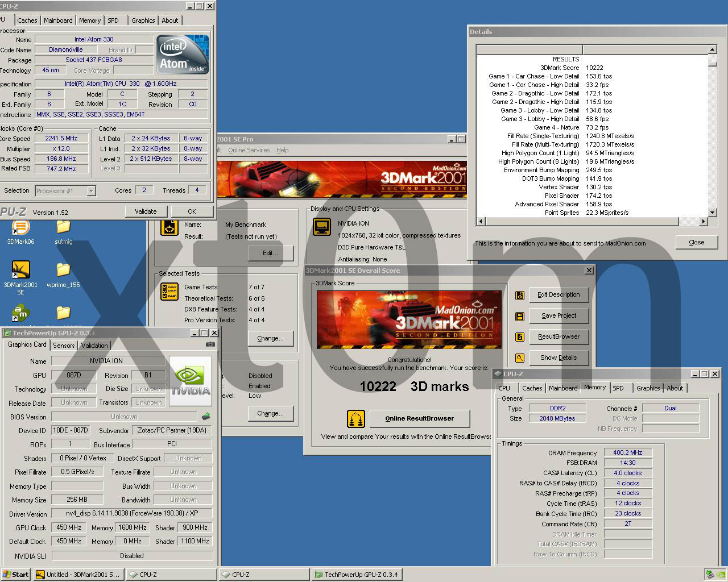Click the Online ResultBrowser button

(x=420, y=419)
